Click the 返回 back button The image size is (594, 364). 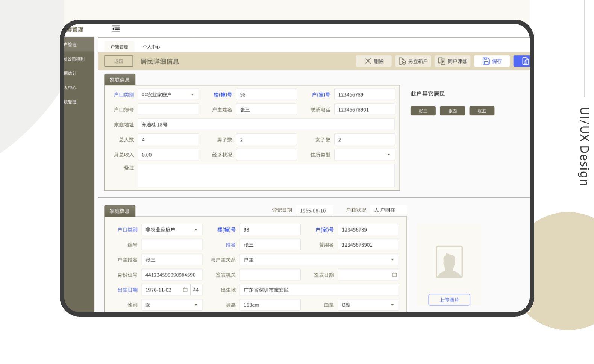tap(118, 61)
